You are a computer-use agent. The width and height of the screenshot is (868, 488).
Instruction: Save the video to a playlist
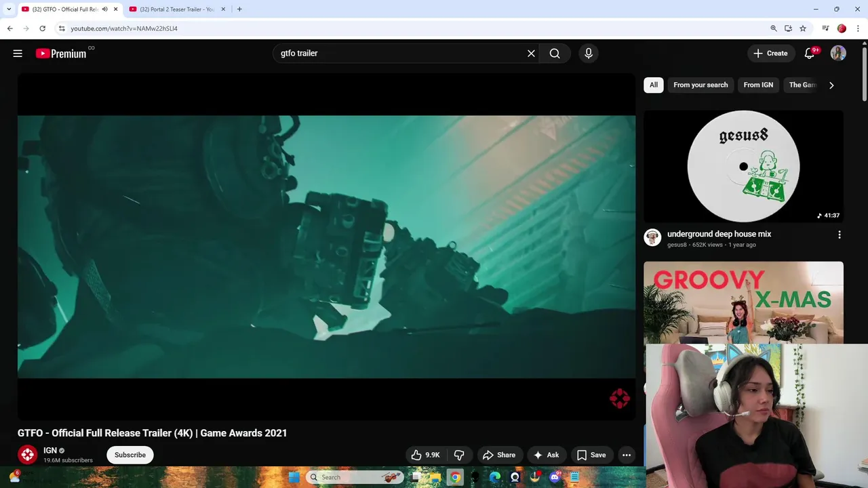point(591,455)
